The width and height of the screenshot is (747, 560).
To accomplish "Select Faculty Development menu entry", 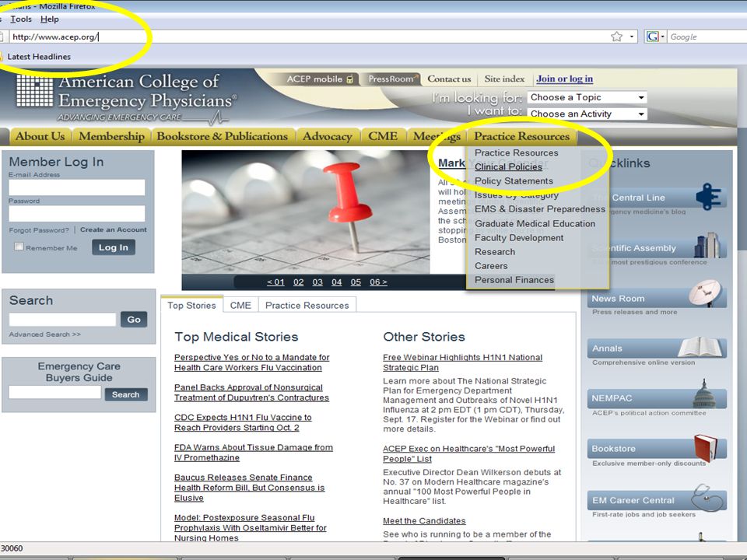I will 519,238.
